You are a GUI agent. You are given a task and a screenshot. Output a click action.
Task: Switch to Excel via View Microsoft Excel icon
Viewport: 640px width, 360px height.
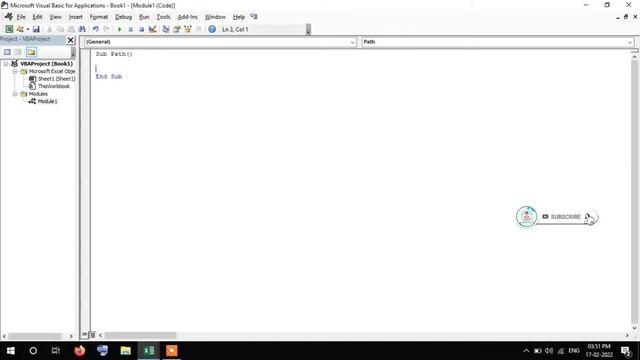tap(9, 29)
